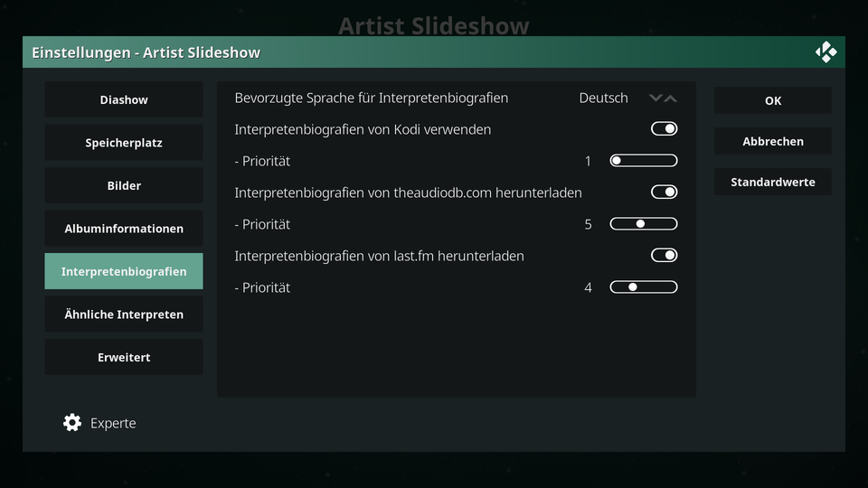The height and width of the screenshot is (488, 868).
Task: Click the down arrow for biography language
Action: pos(656,98)
